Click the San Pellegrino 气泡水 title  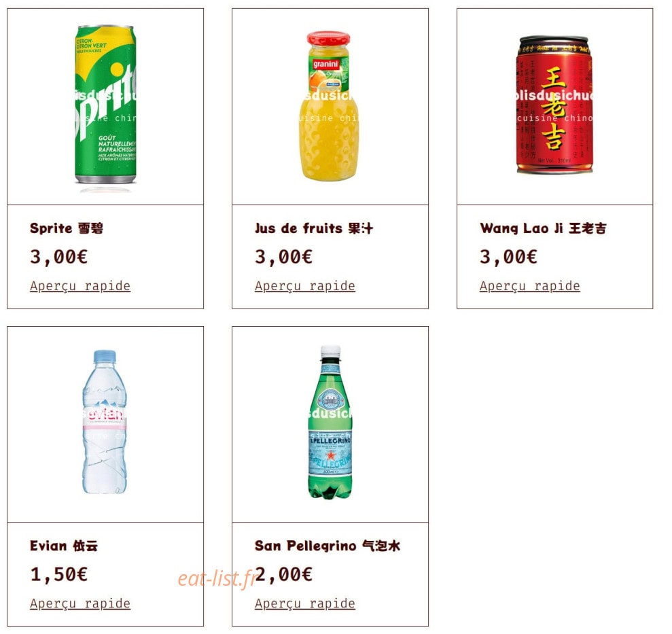328,546
